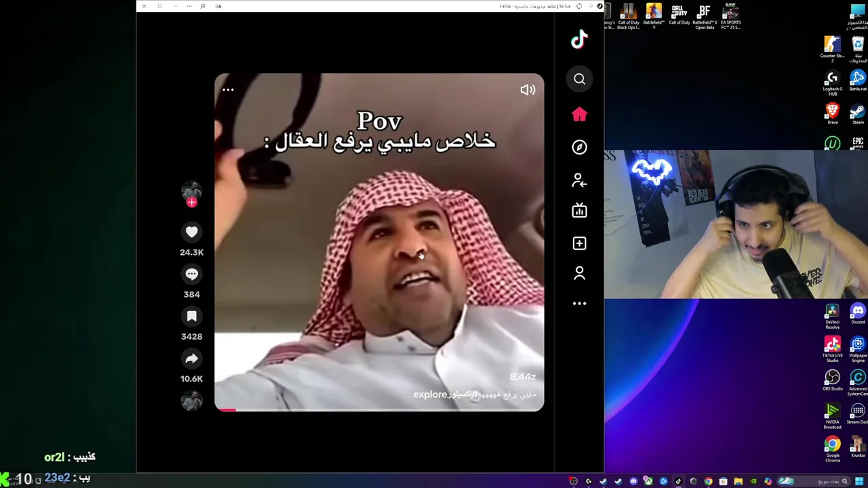Open Copilot from the taskbar
Screen dimensions: 868x488
768,481
